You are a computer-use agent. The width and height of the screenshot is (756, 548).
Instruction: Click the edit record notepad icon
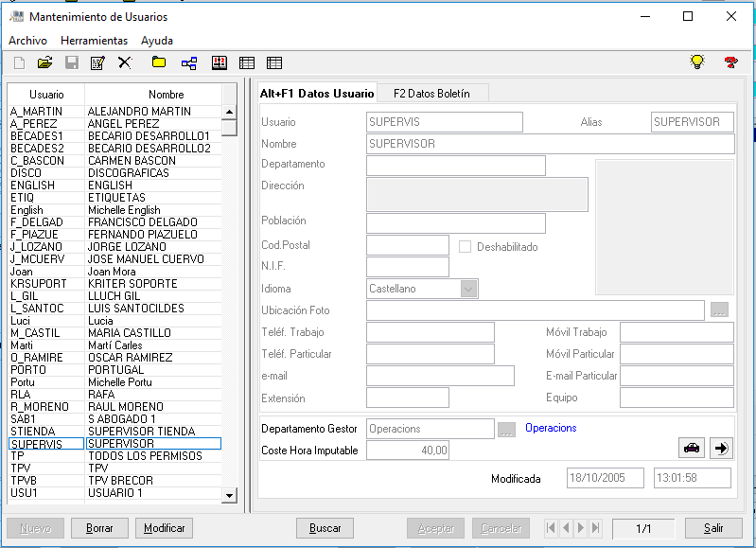pyautogui.click(x=97, y=62)
